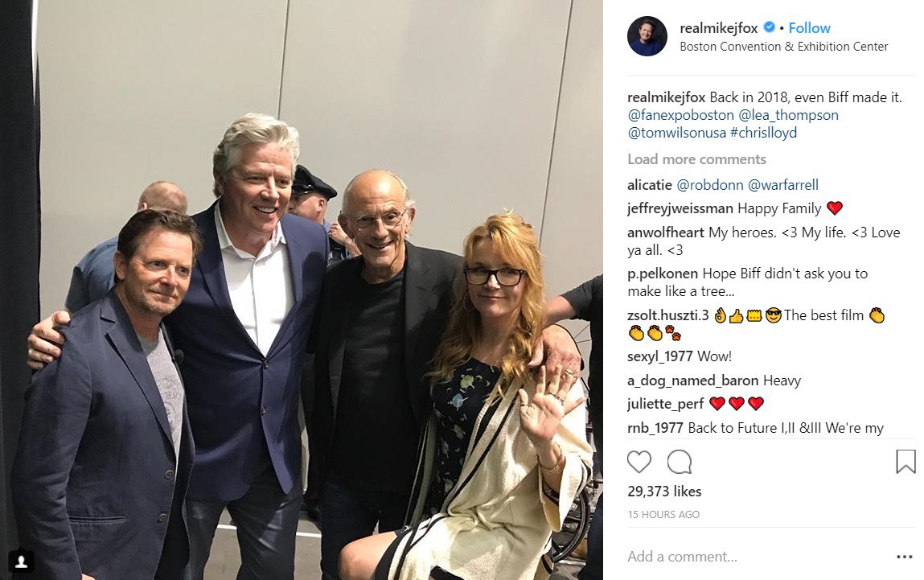Follow the realmikejfox account
Screen dimensions: 924x580
809,27
